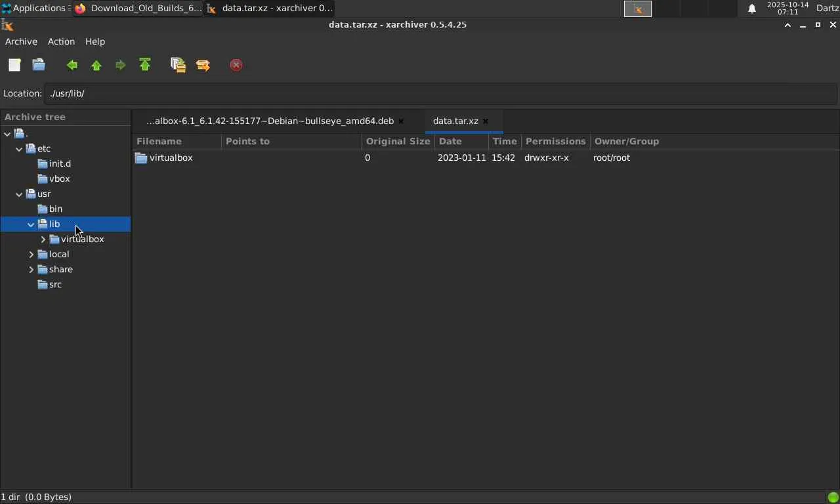Select init.d in the archive tree

tap(60, 164)
